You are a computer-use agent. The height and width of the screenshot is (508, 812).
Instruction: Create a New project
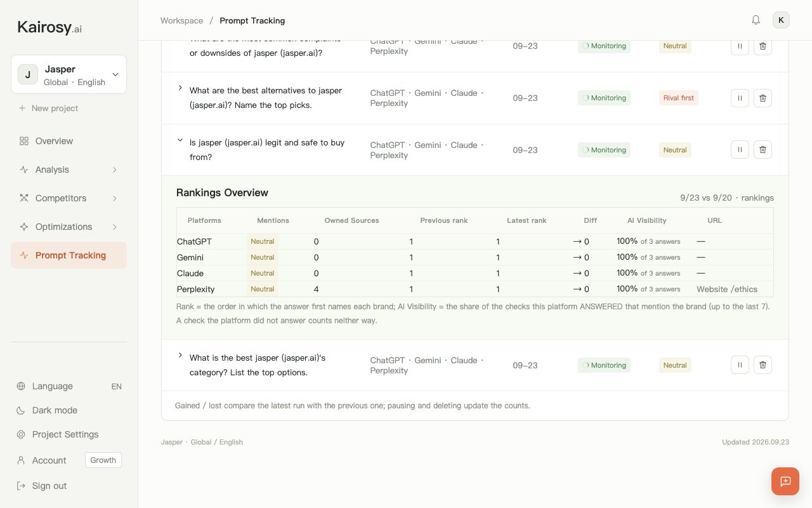click(48, 108)
